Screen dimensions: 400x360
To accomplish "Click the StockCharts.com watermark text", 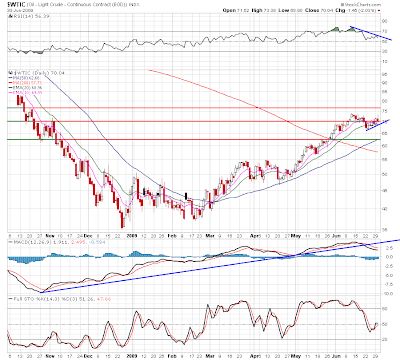I will 362,5.
